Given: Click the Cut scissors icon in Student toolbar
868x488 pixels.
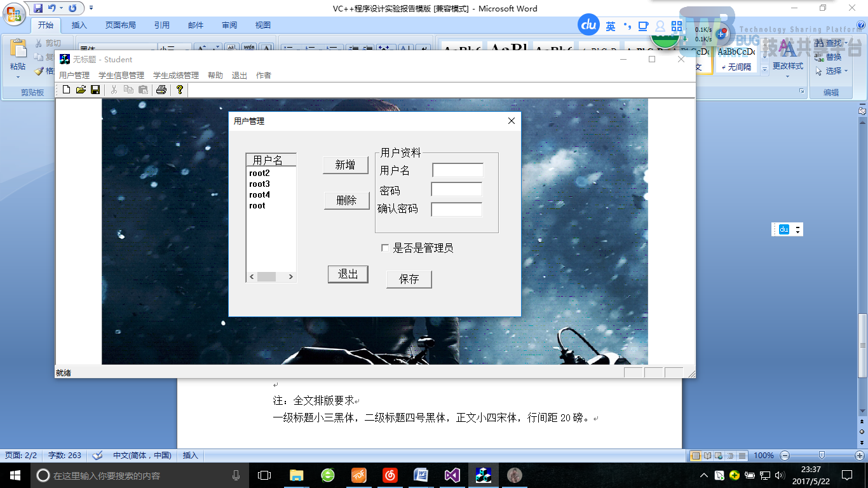Looking at the screenshot, I should (114, 90).
